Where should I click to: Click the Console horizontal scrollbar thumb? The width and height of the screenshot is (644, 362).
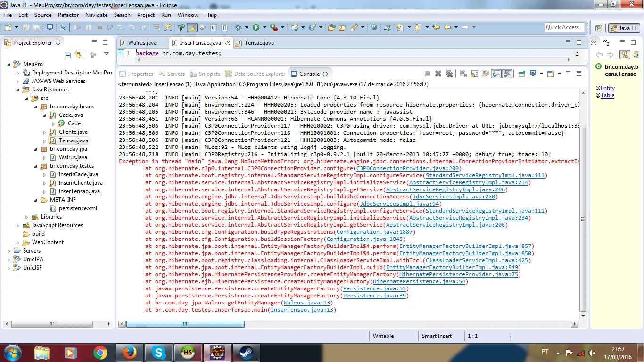pyautogui.click(x=185, y=324)
